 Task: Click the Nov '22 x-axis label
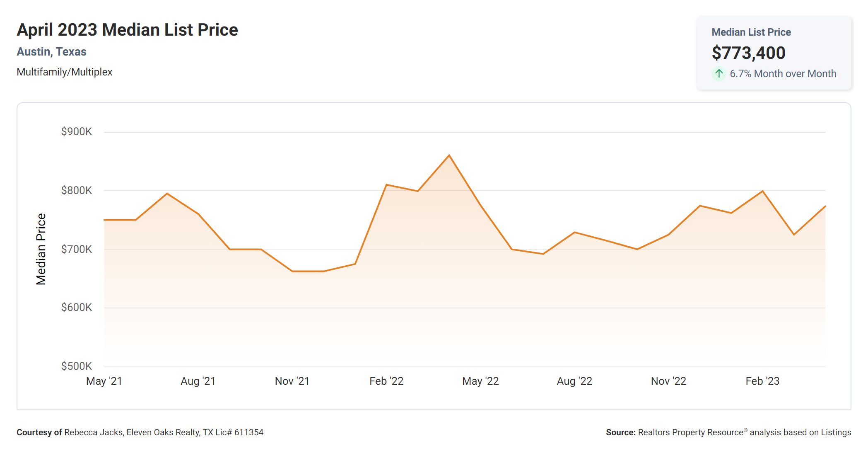[668, 381]
